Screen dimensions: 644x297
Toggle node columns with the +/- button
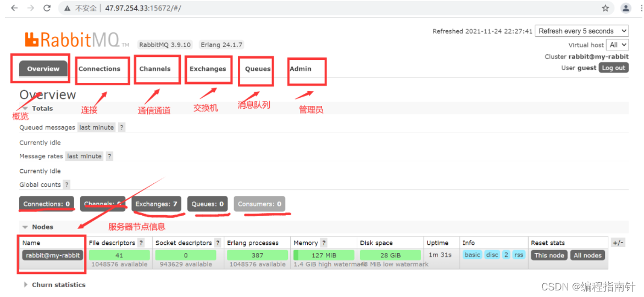(618, 243)
